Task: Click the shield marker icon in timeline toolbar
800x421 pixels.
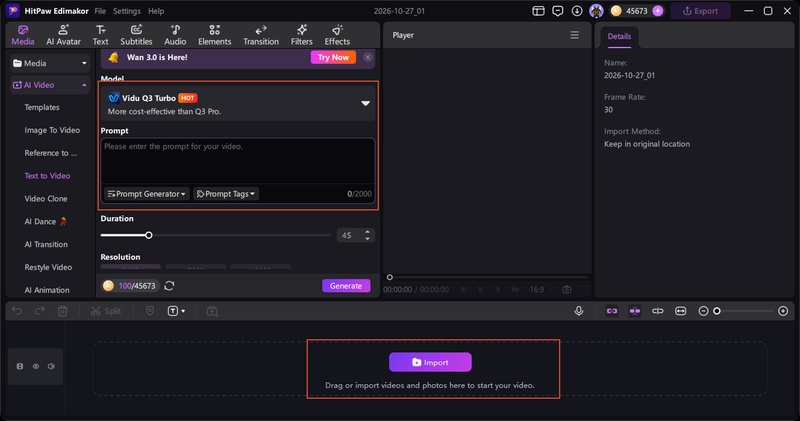Action: [150, 311]
